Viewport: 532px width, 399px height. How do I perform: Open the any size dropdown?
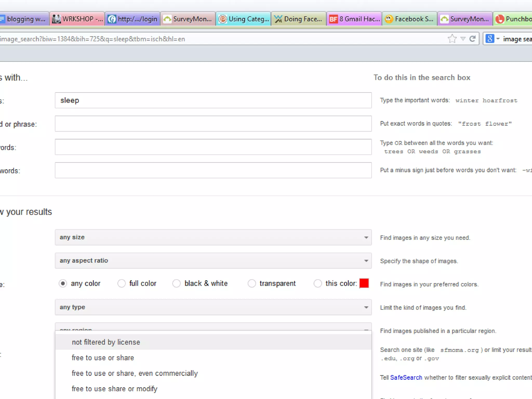[x=213, y=237]
